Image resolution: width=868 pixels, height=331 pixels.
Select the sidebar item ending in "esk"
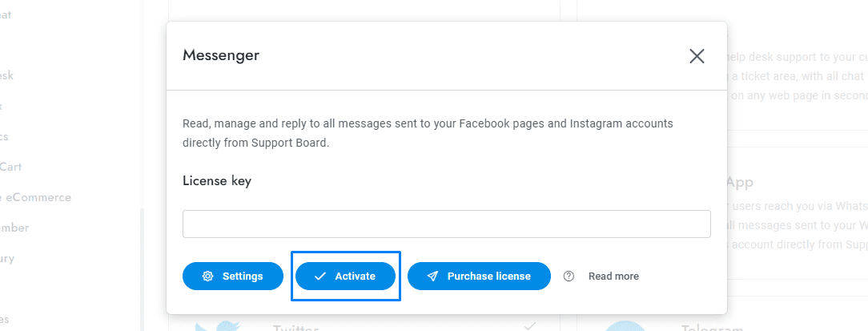(6, 75)
